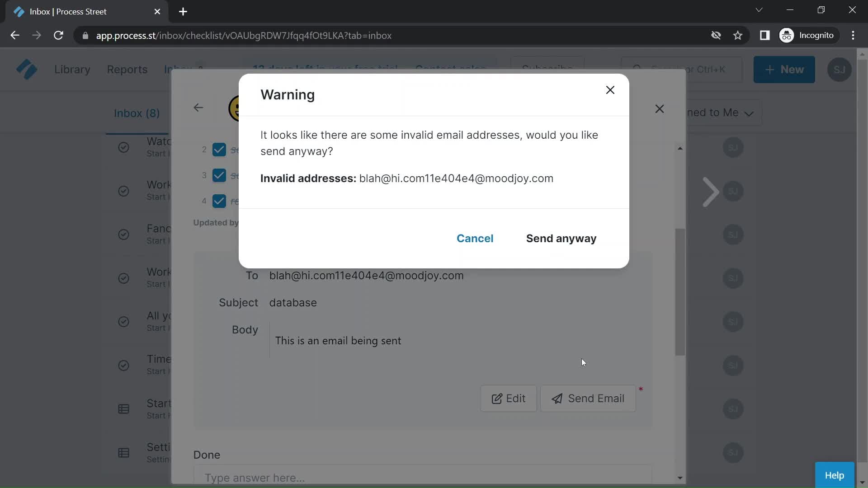The height and width of the screenshot is (488, 868).
Task: Click the Help button icon
Action: pyautogui.click(x=834, y=474)
